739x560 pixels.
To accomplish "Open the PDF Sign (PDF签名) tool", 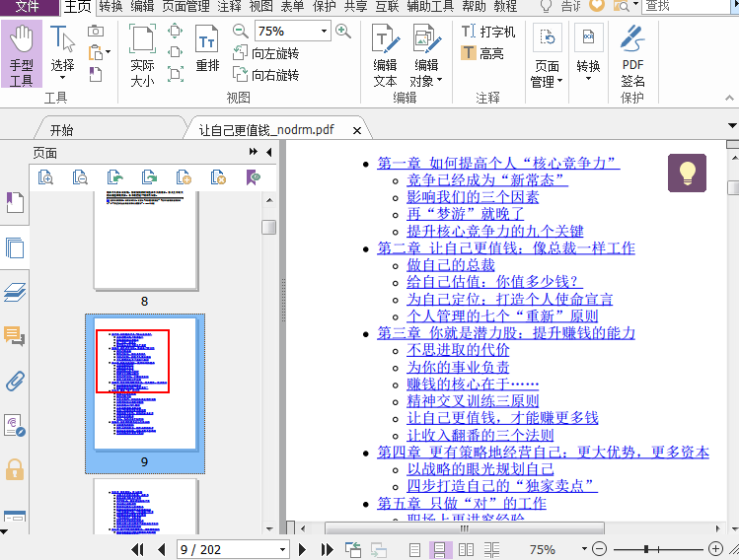I will coord(632,55).
